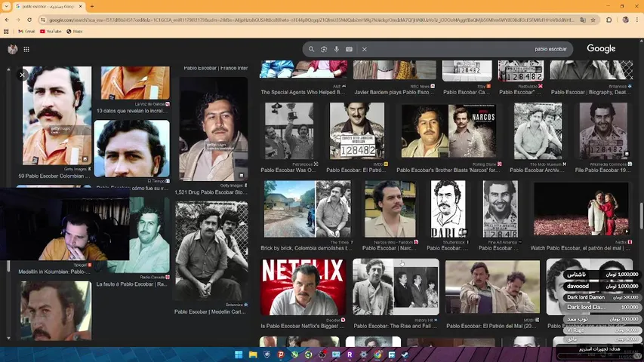
Task: Click 'Javier Bardem plays Pablo Esco...' caption
Action: pos(394,92)
